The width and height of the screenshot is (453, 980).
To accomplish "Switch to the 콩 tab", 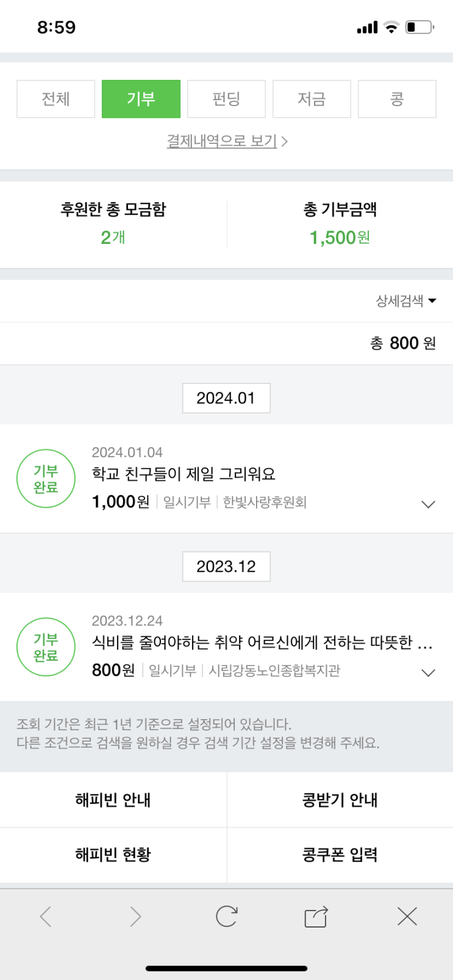I will click(397, 99).
